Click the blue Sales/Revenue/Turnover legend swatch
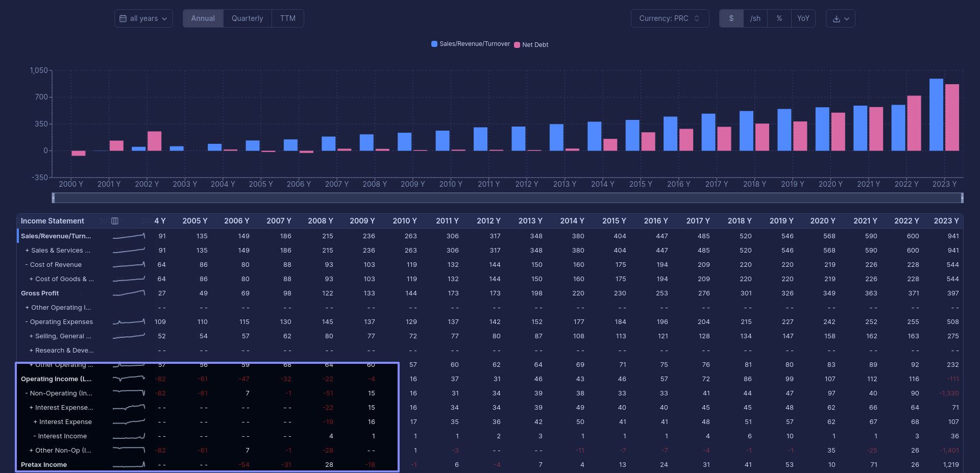The width and height of the screenshot is (980, 473). 434,44
